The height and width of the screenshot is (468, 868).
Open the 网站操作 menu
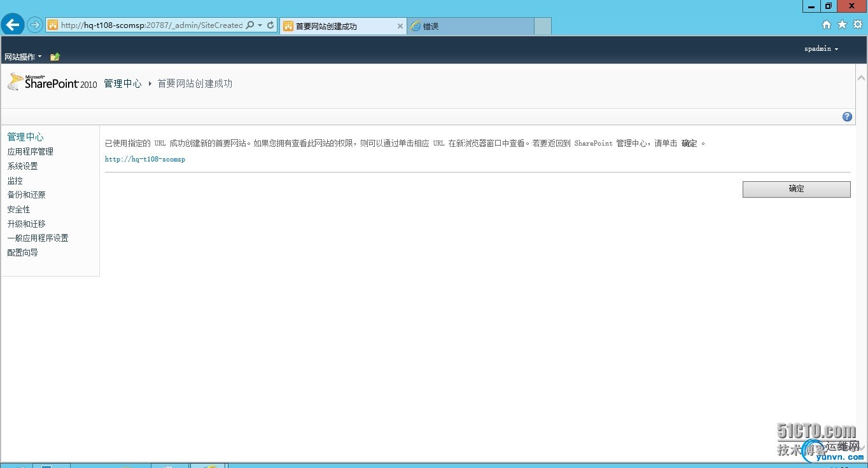pos(23,57)
